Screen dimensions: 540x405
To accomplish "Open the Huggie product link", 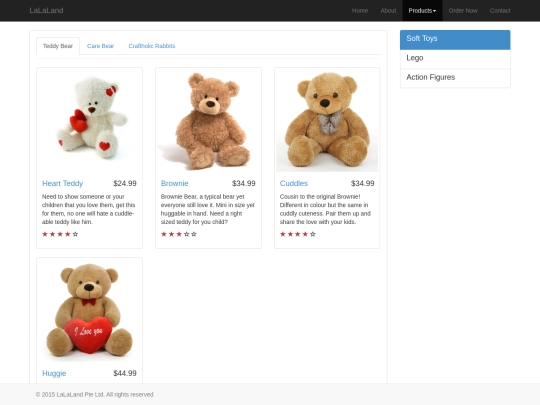I will pyautogui.click(x=54, y=373).
